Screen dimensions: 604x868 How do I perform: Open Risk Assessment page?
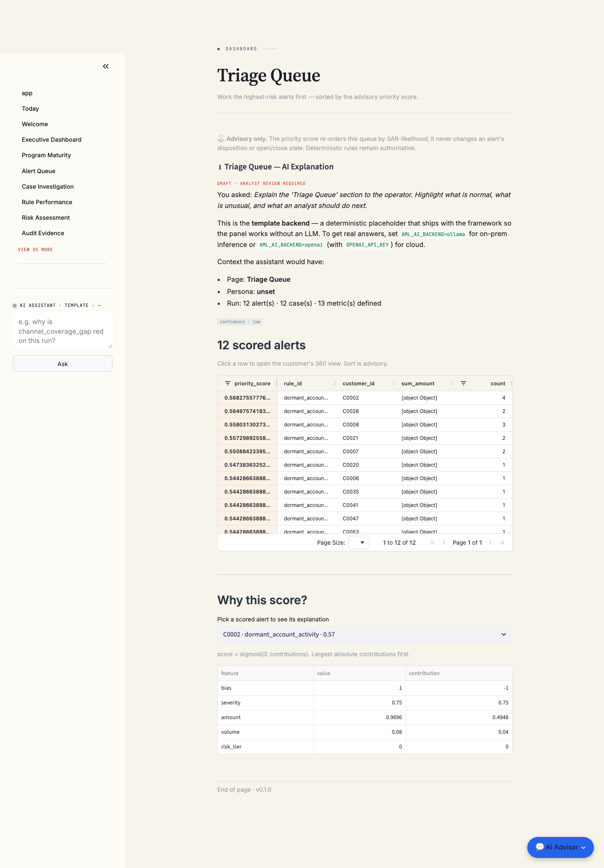click(x=46, y=218)
